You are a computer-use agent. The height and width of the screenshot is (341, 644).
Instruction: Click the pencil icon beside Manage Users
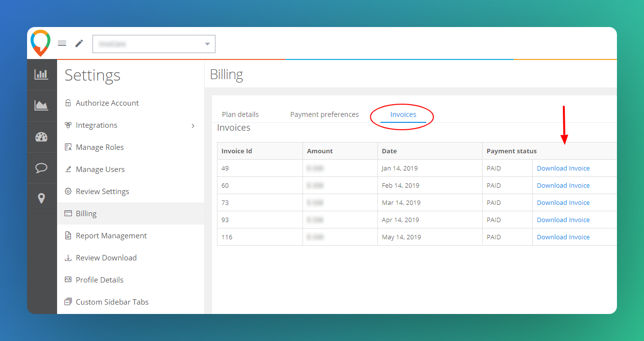point(68,169)
